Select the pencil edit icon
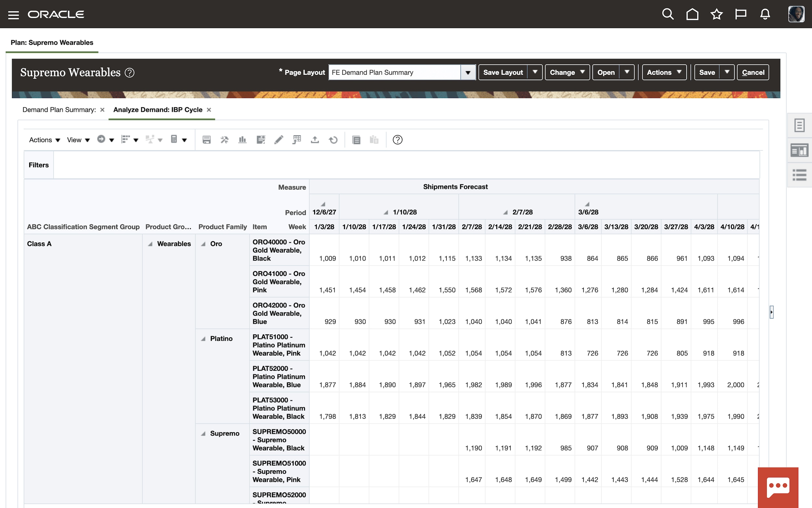 coord(278,139)
